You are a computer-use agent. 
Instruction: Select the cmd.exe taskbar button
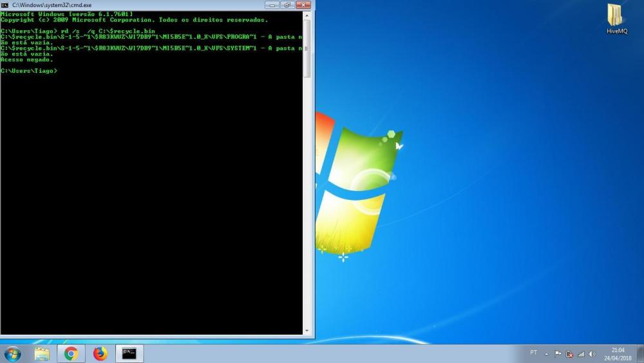point(129,353)
